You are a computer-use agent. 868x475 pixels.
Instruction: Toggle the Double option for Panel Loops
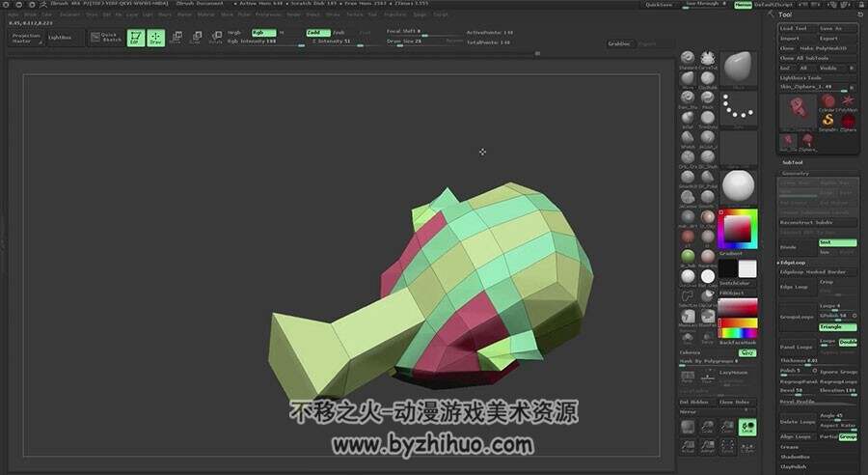pyautogui.click(x=848, y=343)
